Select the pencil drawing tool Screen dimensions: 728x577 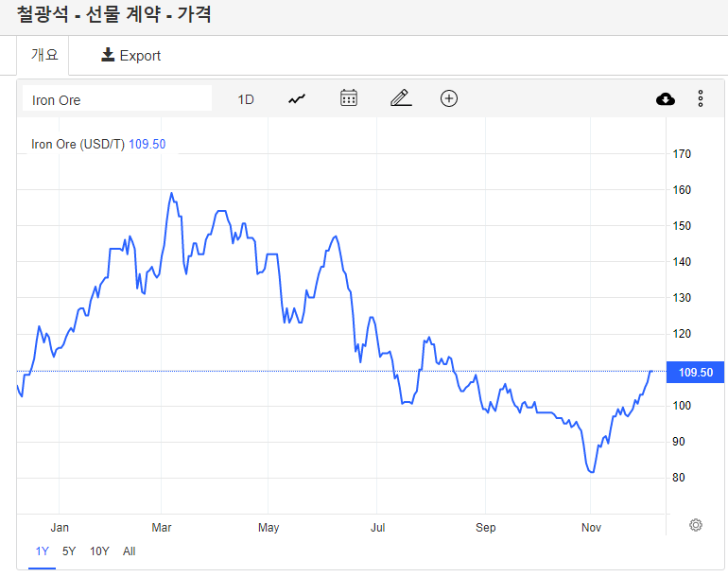pyautogui.click(x=401, y=98)
